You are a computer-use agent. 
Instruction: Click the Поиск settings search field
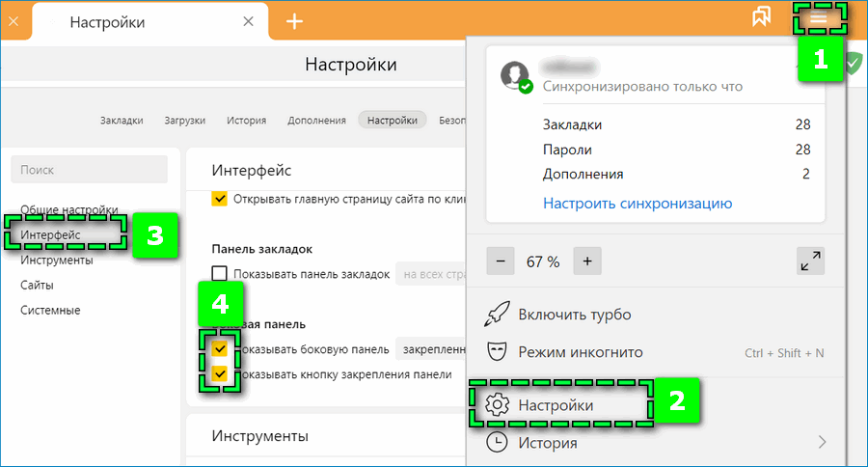pyautogui.click(x=89, y=170)
